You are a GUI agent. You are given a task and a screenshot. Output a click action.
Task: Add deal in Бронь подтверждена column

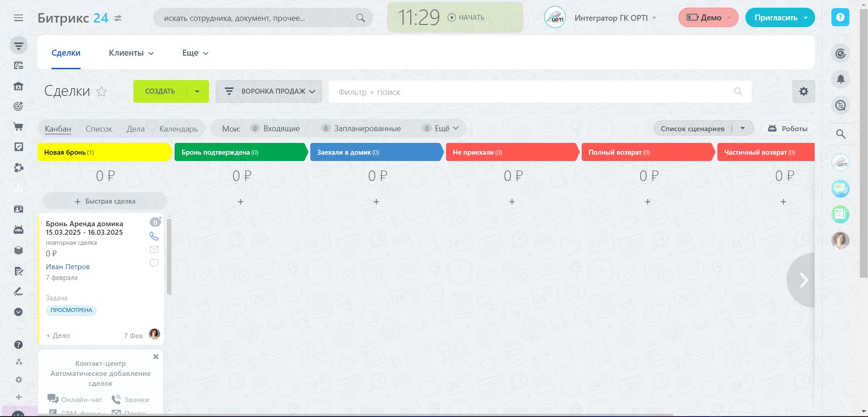click(241, 202)
